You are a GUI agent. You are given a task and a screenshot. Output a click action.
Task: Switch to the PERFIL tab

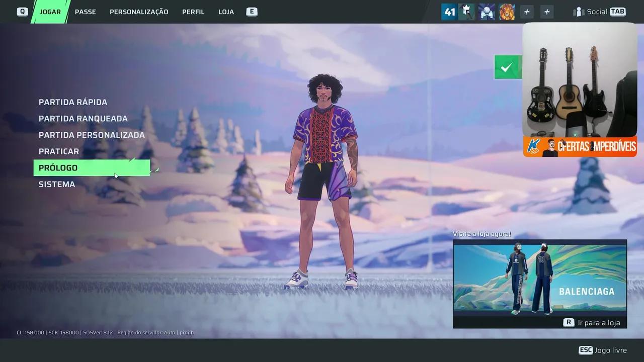pos(193,12)
